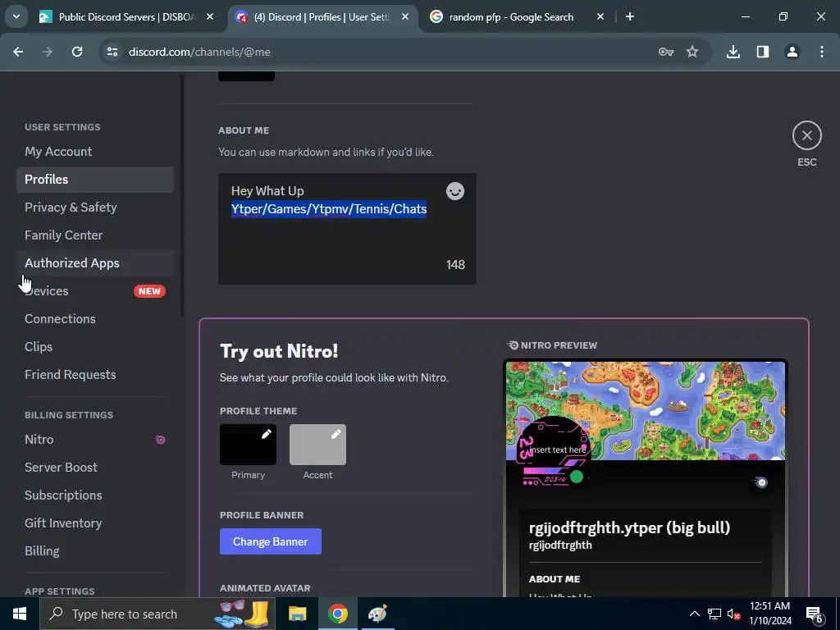Edit the Primary profile theme color
Screen dimensions: 840x630
(248, 444)
